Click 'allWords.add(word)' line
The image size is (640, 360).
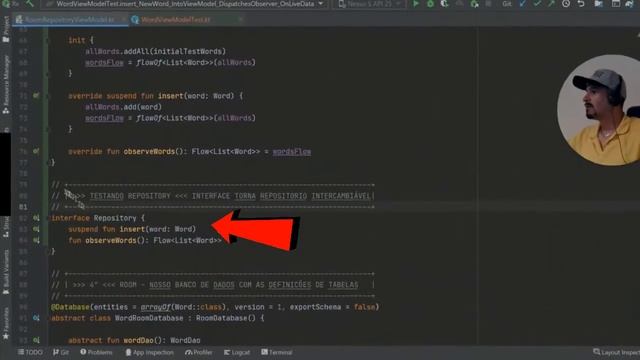coord(123,107)
